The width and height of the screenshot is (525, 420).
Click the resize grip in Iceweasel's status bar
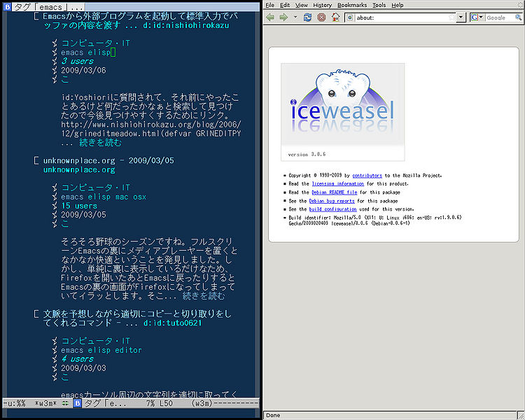coord(521,416)
